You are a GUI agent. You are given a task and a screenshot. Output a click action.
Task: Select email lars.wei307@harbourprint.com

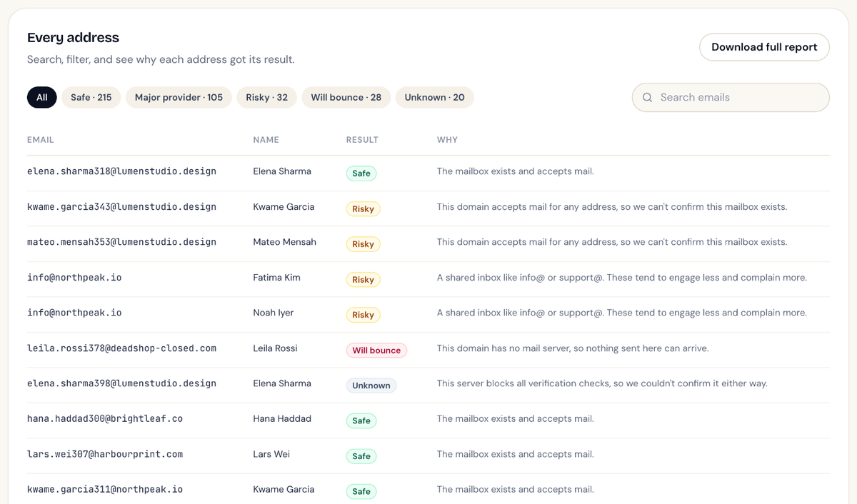tap(105, 454)
